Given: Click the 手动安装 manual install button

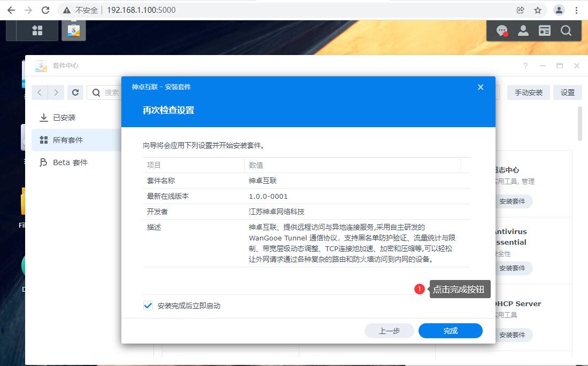Looking at the screenshot, I should [528, 92].
